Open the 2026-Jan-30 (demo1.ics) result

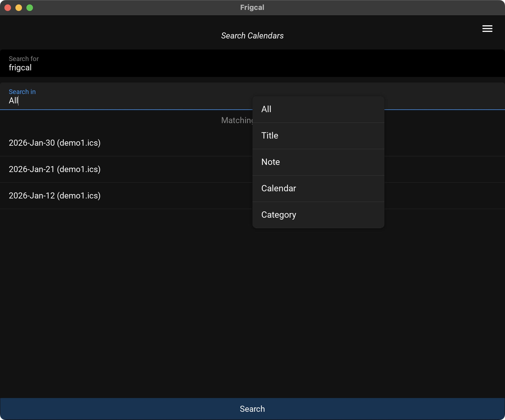(55, 143)
